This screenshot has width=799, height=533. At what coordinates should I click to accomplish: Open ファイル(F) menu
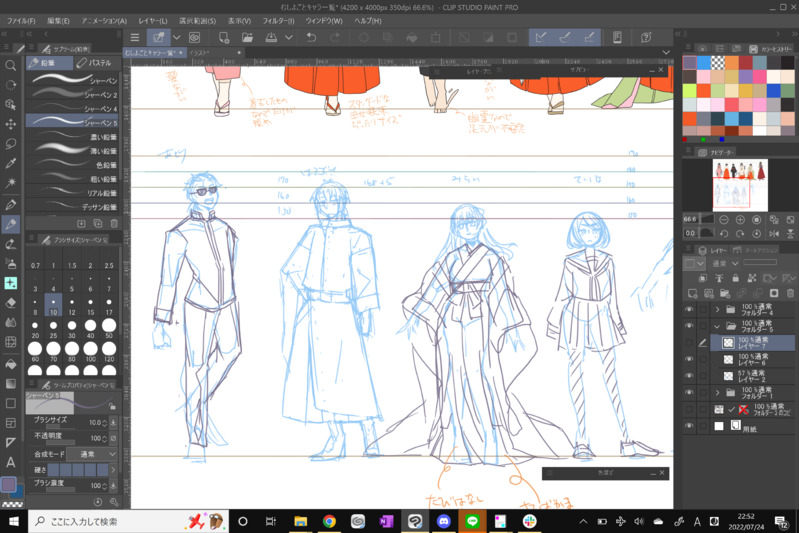21,21
